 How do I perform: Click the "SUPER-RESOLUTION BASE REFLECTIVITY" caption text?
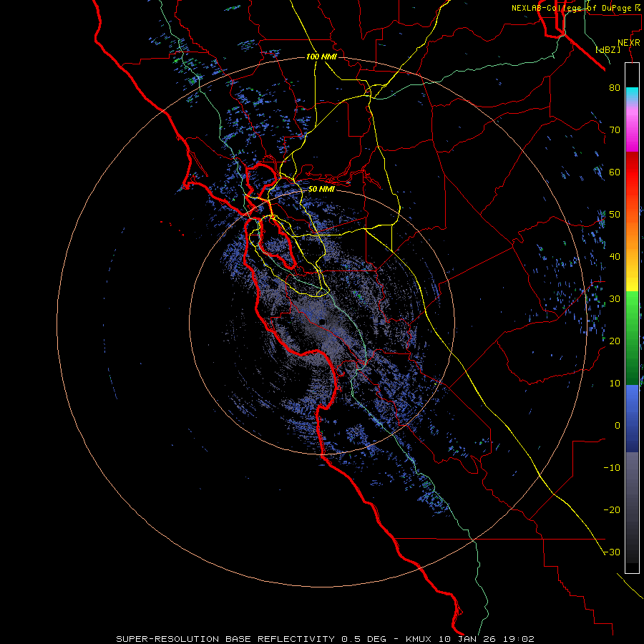tap(225, 639)
